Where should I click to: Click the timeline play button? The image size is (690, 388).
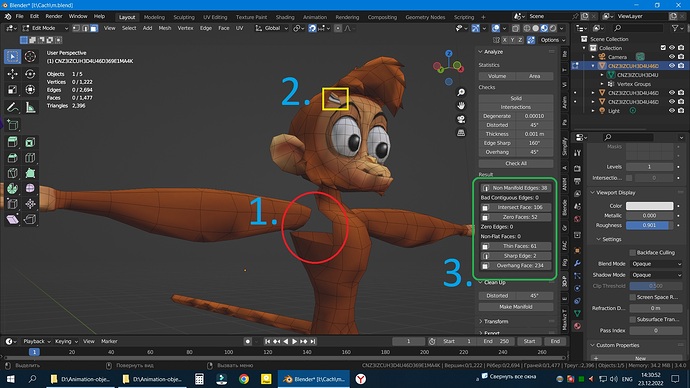(294, 341)
